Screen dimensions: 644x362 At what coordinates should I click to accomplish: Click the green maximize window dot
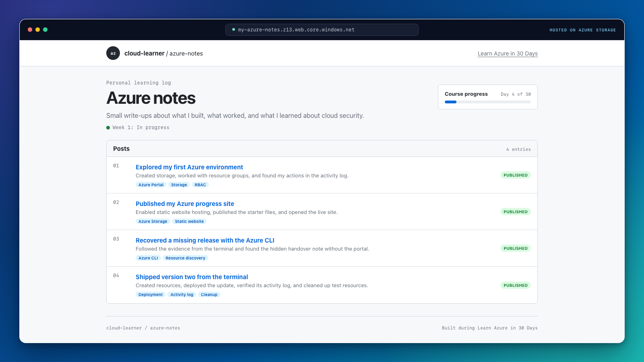pyautogui.click(x=45, y=30)
